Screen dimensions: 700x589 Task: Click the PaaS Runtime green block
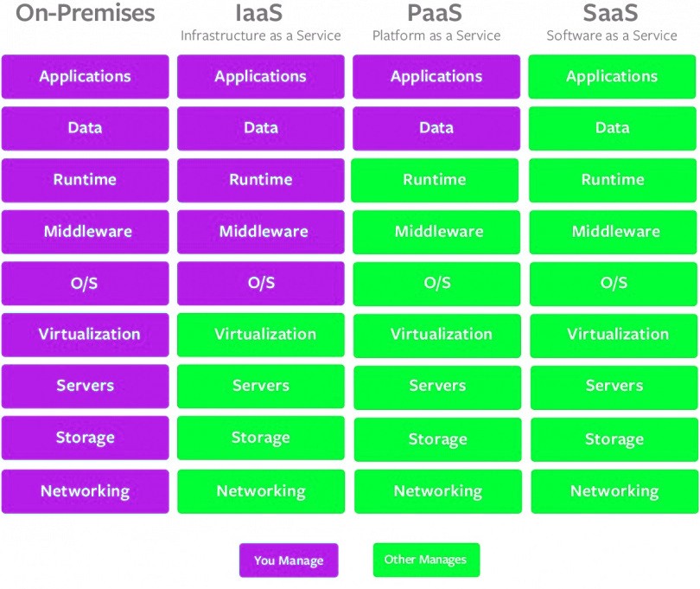coord(436,180)
